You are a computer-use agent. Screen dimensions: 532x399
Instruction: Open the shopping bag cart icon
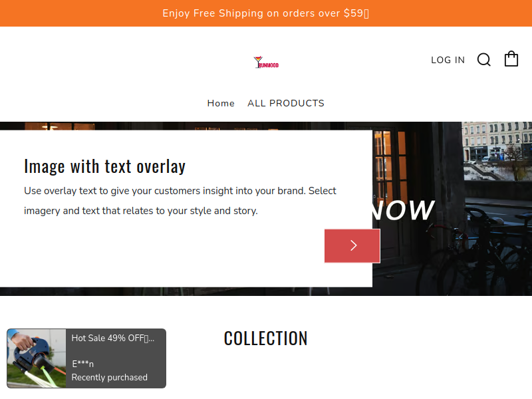511,59
